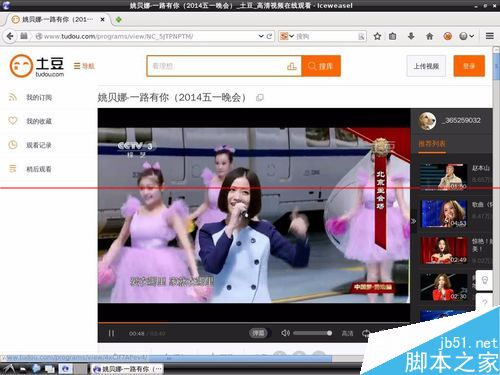Click the clock history icon
Viewport: 500px width, 375px height.
point(13,145)
